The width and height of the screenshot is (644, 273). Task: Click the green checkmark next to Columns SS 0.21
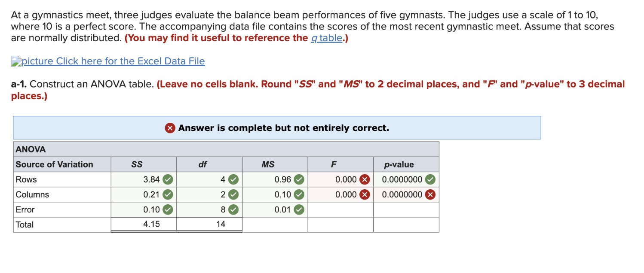tap(168, 194)
